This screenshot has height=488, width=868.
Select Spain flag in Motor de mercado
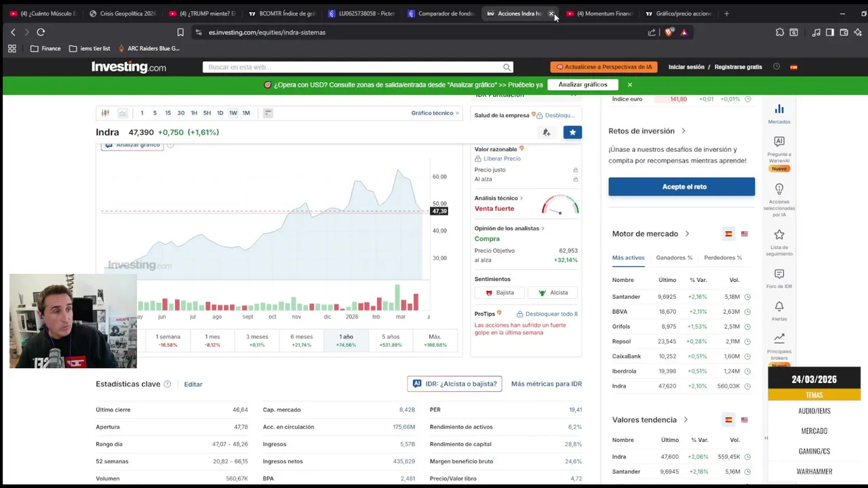[x=728, y=234]
